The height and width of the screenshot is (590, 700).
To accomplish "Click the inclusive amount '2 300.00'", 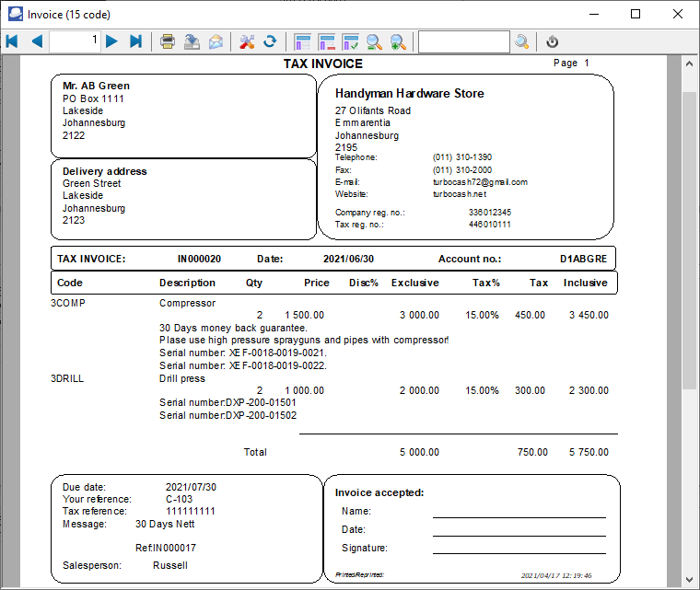I will [x=589, y=390].
